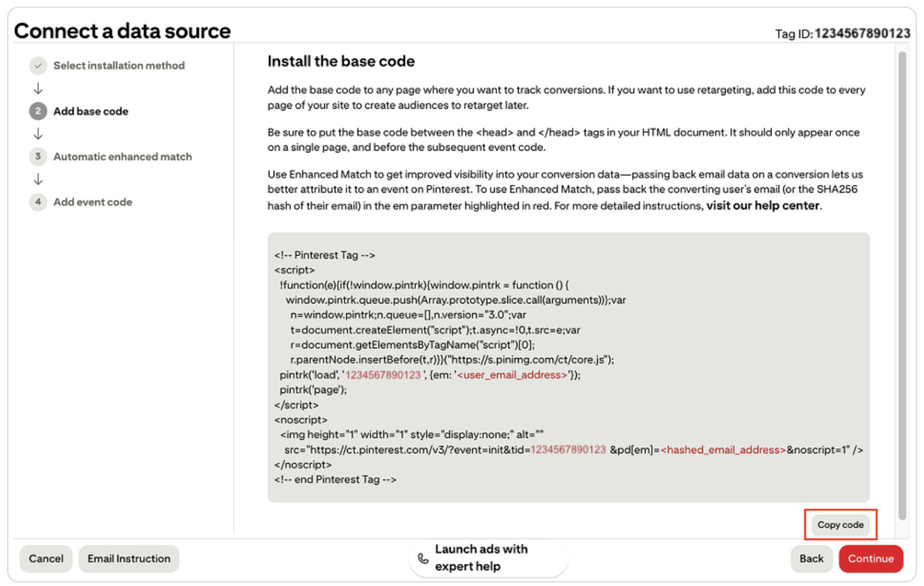924x586 pixels.
Task: Open the visit our help center link
Action: pos(762,205)
